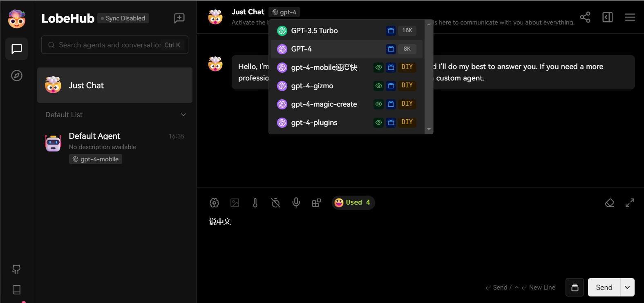Click the function call icon for gpt-4-gizmo
This screenshot has height=303, width=644.
click(391, 86)
